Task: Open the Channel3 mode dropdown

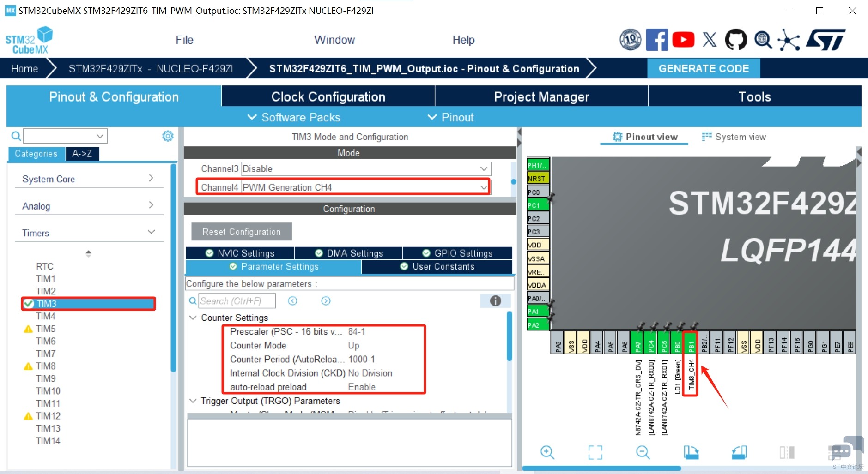Action: point(366,169)
